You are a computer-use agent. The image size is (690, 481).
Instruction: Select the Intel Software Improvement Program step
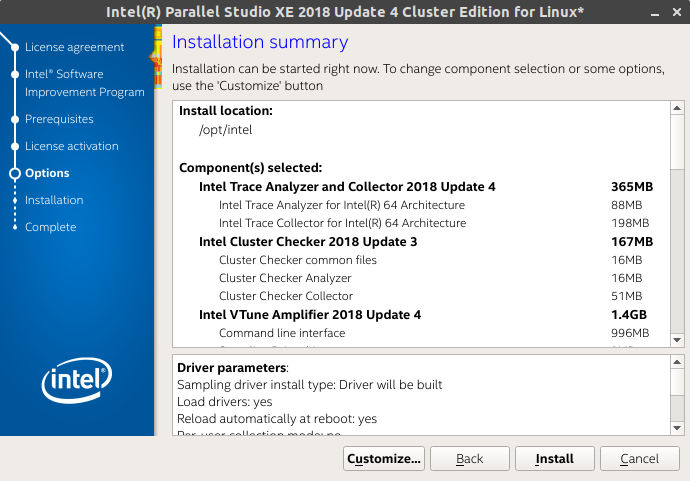click(84, 83)
